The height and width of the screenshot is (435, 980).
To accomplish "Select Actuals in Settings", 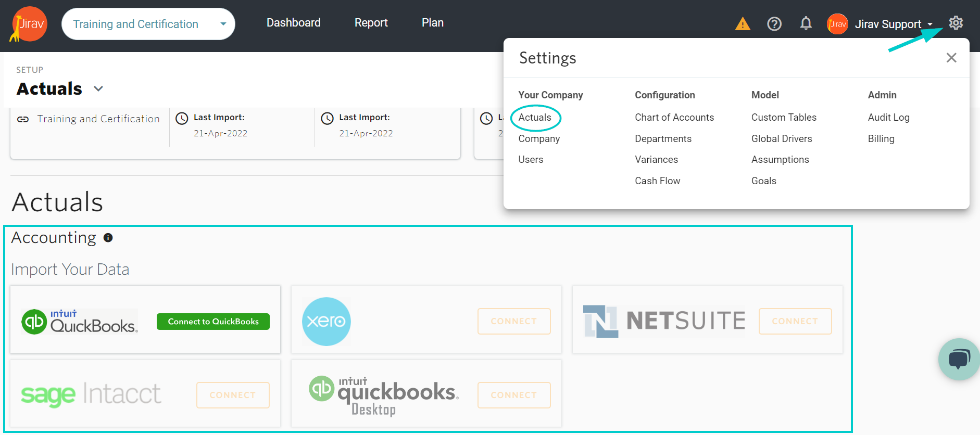I will [535, 118].
